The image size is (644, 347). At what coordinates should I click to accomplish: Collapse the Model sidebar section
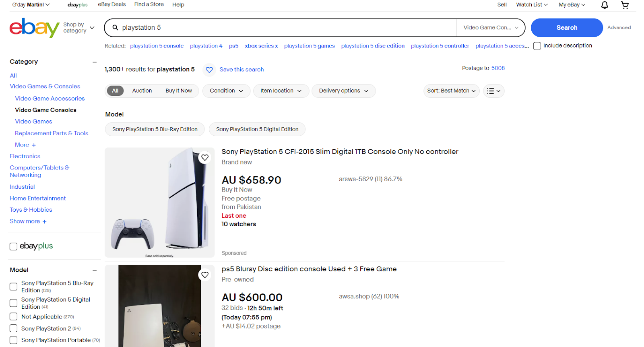pyautogui.click(x=95, y=271)
